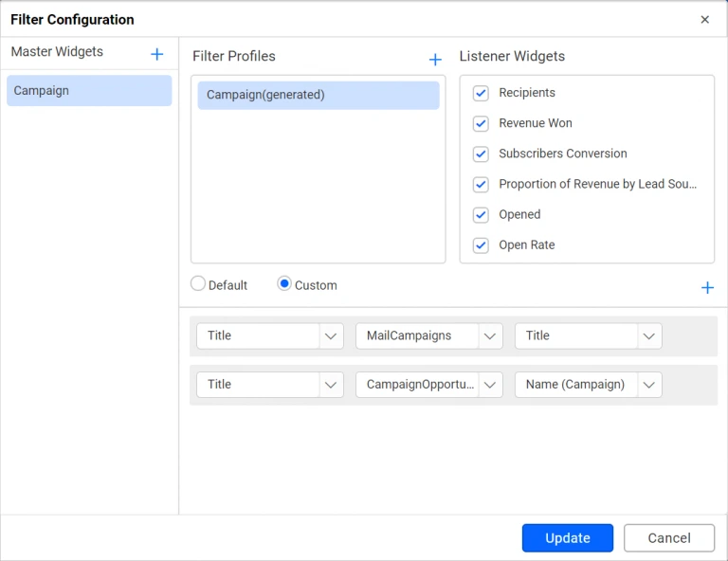Uncheck Proportion of Revenue by Lead Source
Image resolution: width=728 pixels, height=561 pixels.
(x=481, y=184)
